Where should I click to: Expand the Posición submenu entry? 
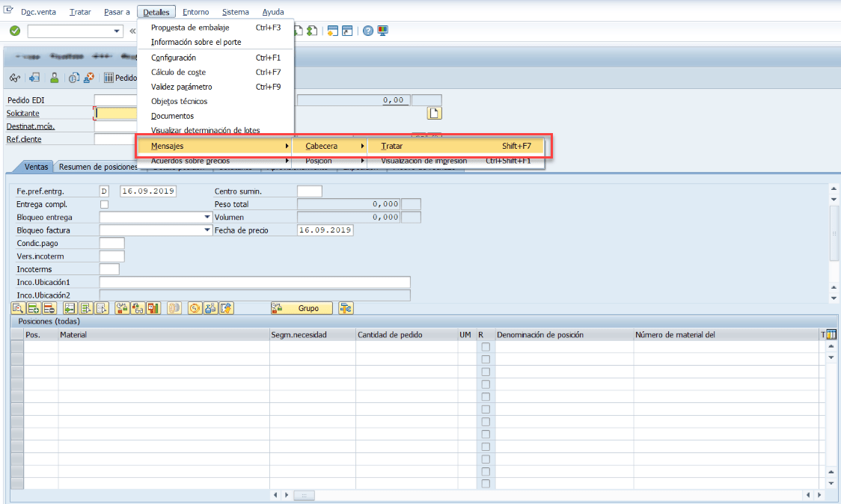(329, 161)
